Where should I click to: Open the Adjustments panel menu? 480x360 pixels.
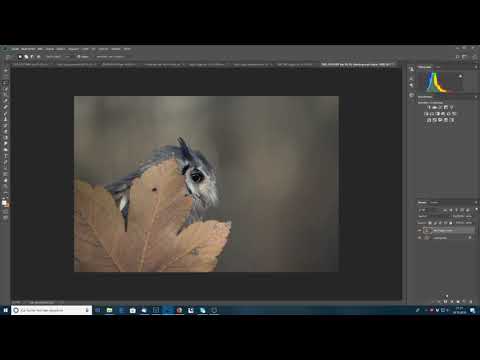(476, 97)
